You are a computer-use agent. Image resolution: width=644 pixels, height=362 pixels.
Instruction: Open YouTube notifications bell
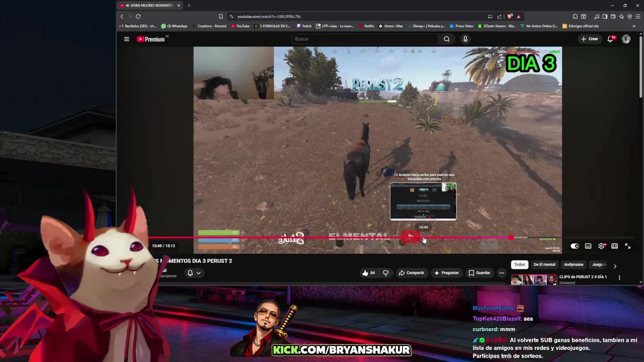pyautogui.click(x=611, y=39)
